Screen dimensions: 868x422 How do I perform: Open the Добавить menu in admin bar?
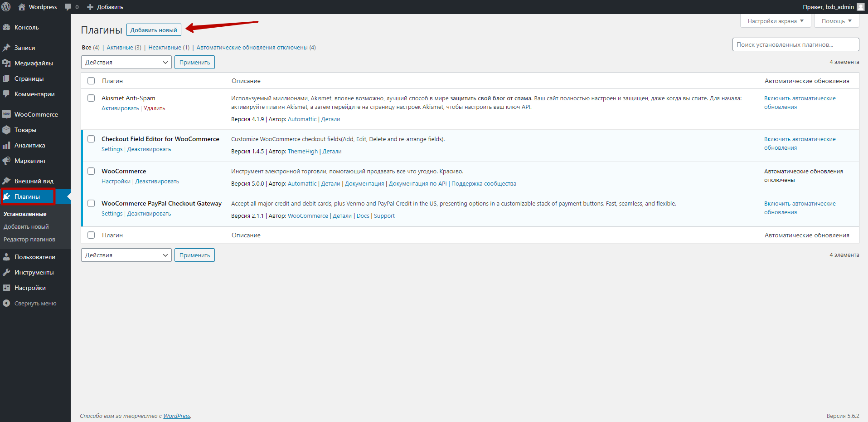[x=105, y=7]
